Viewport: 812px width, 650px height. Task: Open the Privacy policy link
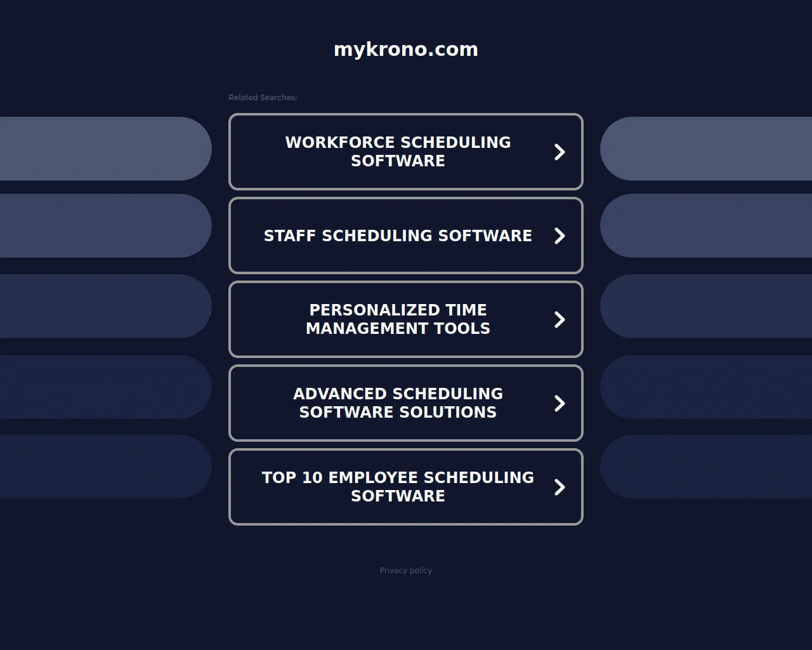406,571
